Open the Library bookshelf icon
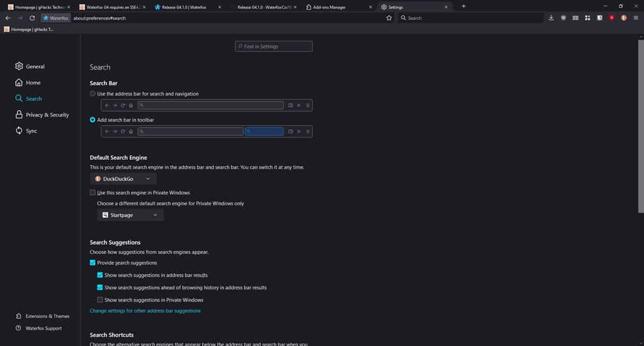The image size is (644, 346). pos(575,18)
